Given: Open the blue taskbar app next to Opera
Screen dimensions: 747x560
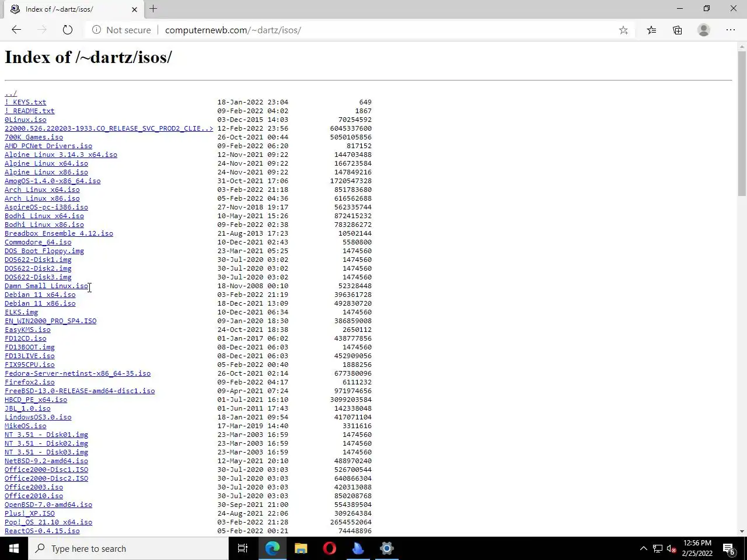Looking at the screenshot, I should point(358,548).
